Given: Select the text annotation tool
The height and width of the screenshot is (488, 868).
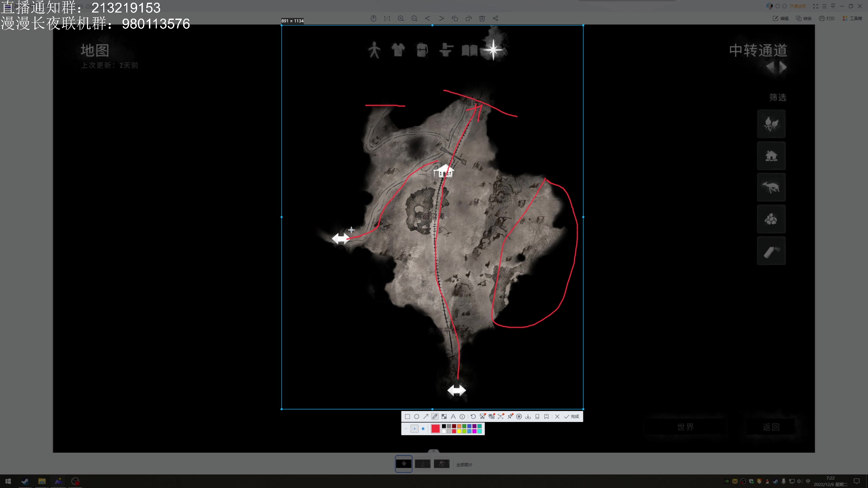Looking at the screenshot, I should click(x=453, y=417).
